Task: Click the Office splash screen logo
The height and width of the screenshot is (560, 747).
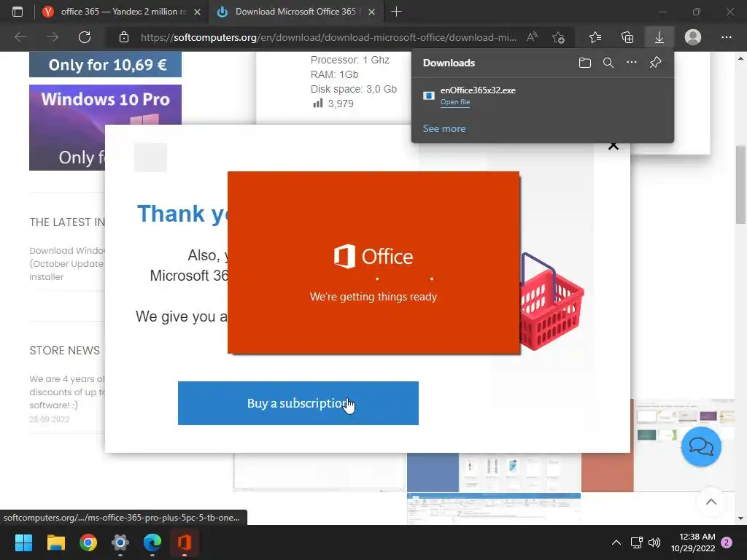Action: click(x=373, y=256)
